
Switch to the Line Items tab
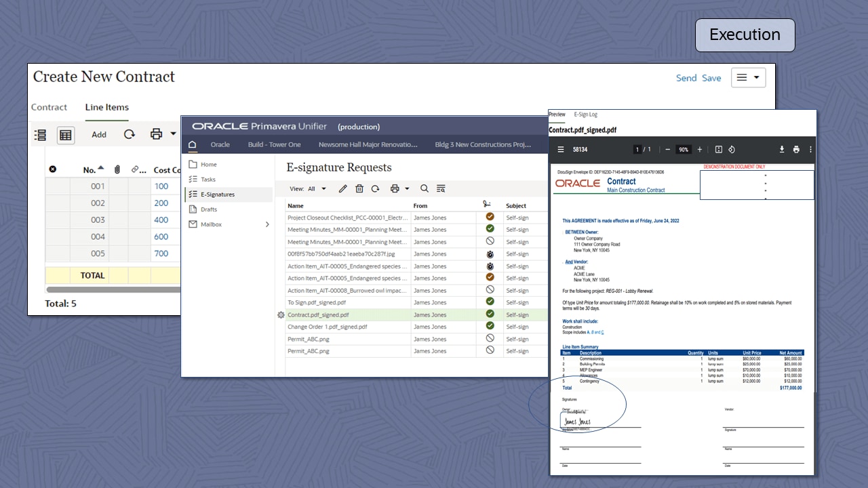click(106, 107)
